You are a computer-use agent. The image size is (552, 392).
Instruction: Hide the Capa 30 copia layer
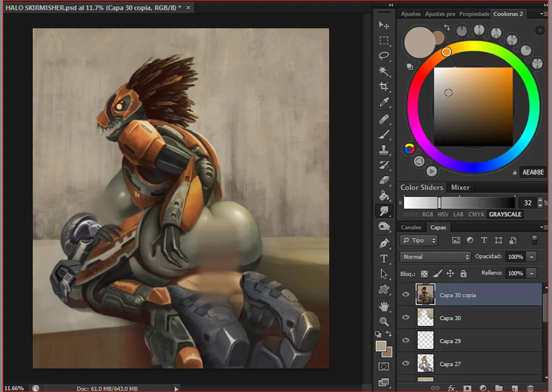pos(405,295)
